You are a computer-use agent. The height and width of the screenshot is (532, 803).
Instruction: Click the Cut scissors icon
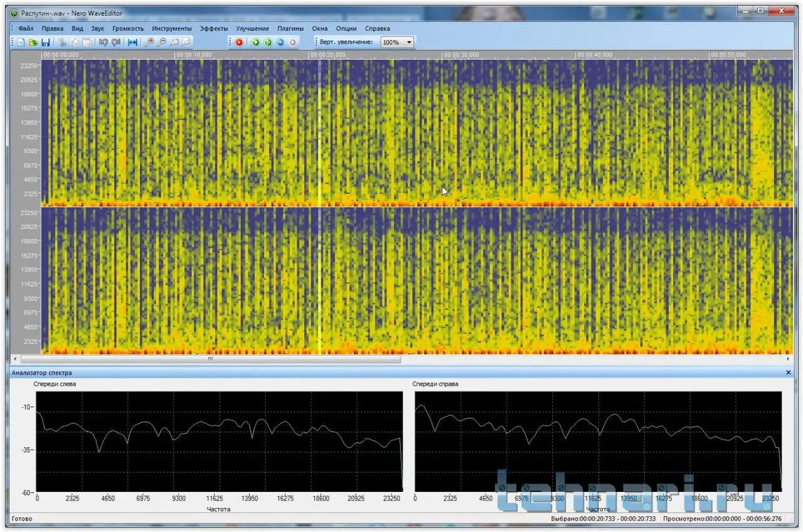(62, 42)
